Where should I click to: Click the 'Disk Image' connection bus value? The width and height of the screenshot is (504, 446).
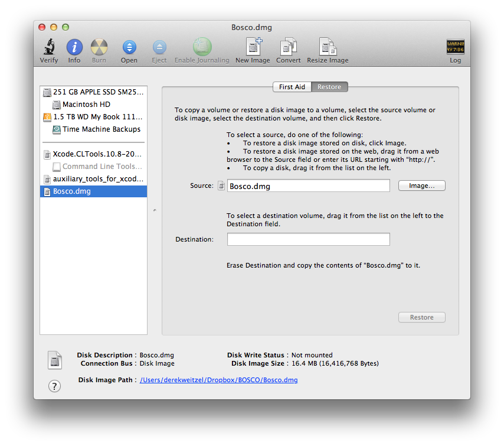pyautogui.click(x=157, y=364)
